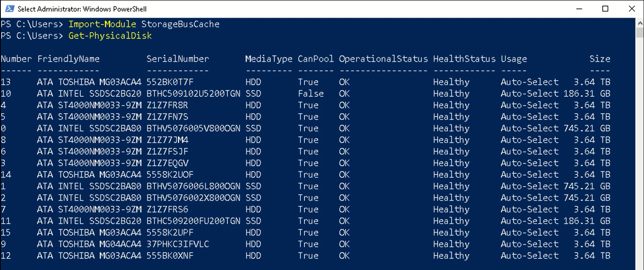
Task: Click the window title text
Action: 82,9
